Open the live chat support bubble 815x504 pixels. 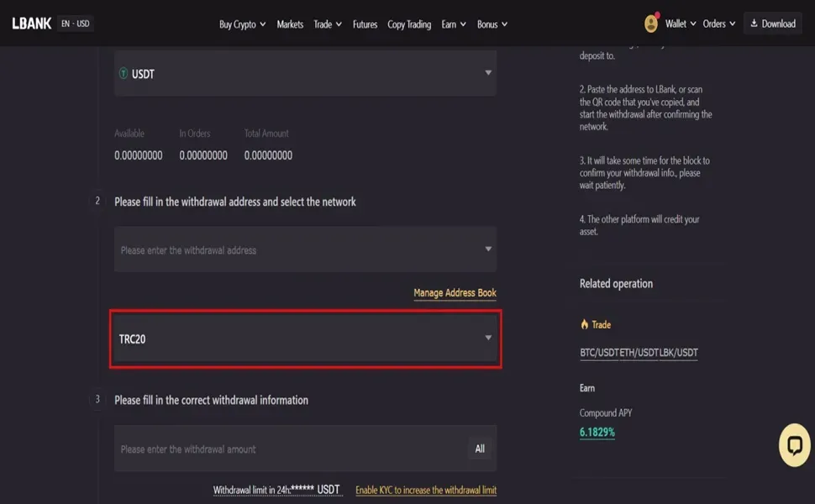(x=793, y=444)
